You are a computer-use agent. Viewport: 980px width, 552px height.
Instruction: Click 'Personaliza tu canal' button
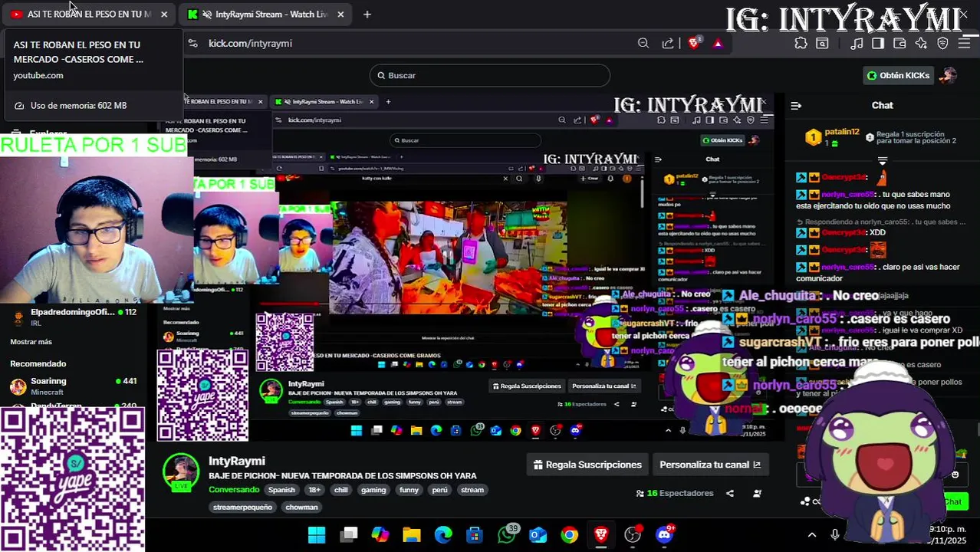710,465
